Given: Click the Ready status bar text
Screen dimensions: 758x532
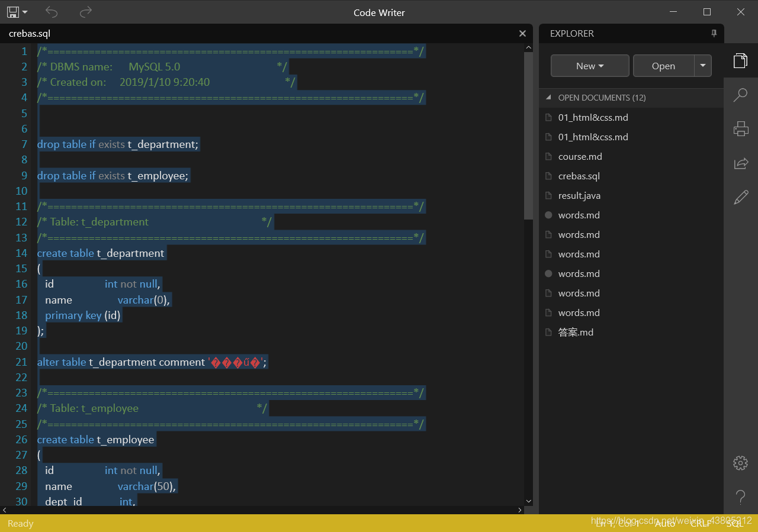Looking at the screenshot, I should pos(21,523).
